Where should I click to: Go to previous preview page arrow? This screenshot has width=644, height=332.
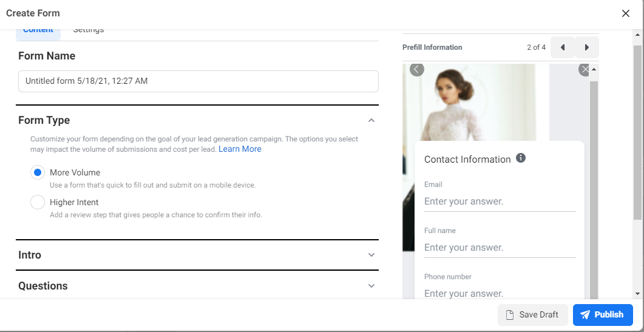click(x=562, y=47)
